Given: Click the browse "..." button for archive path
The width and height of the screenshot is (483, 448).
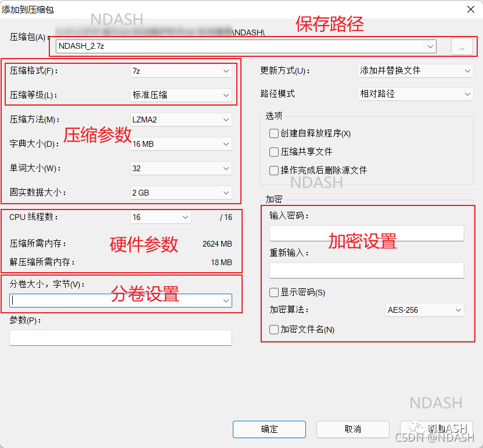Looking at the screenshot, I should tap(462, 47).
